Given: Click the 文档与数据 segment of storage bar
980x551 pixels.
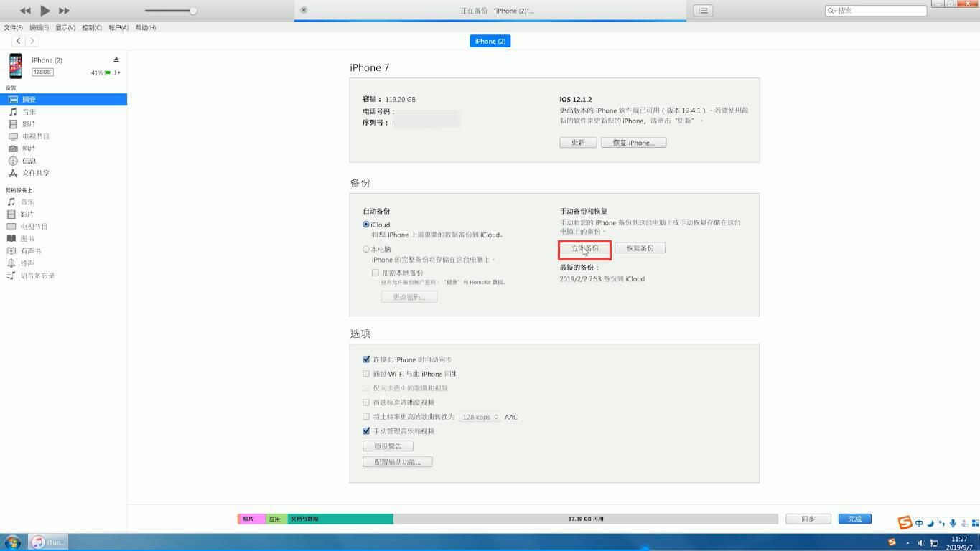Looking at the screenshot, I should 340,519.
